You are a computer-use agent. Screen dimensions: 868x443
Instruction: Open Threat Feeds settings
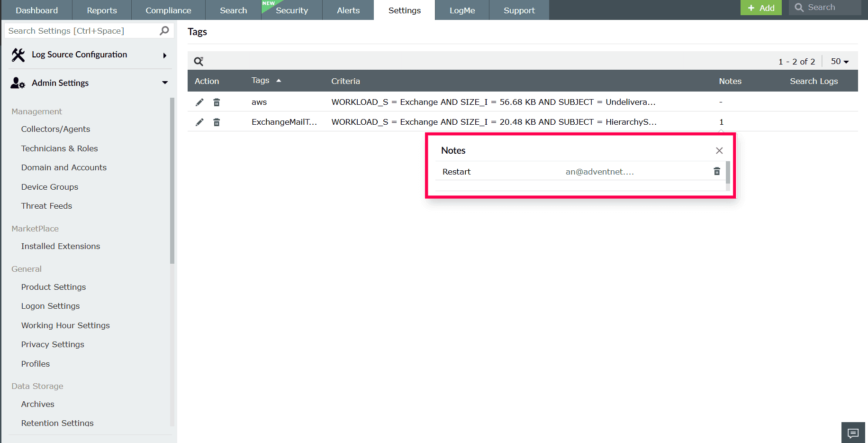46,206
